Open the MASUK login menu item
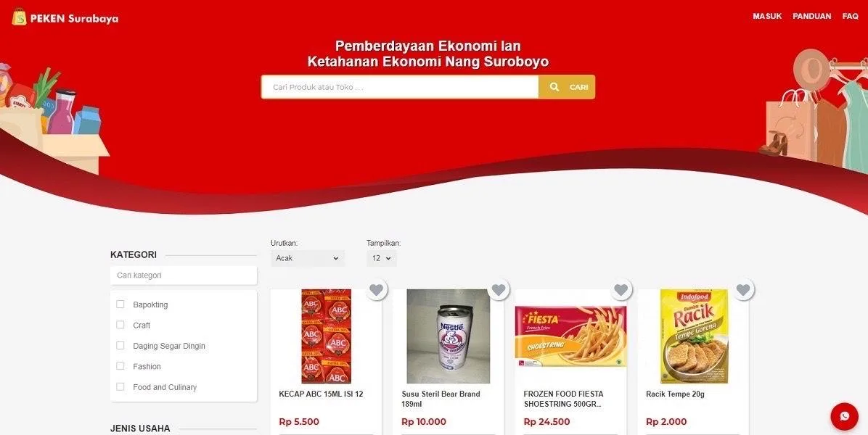The height and width of the screenshot is (435, 868). tap(767, 17)
